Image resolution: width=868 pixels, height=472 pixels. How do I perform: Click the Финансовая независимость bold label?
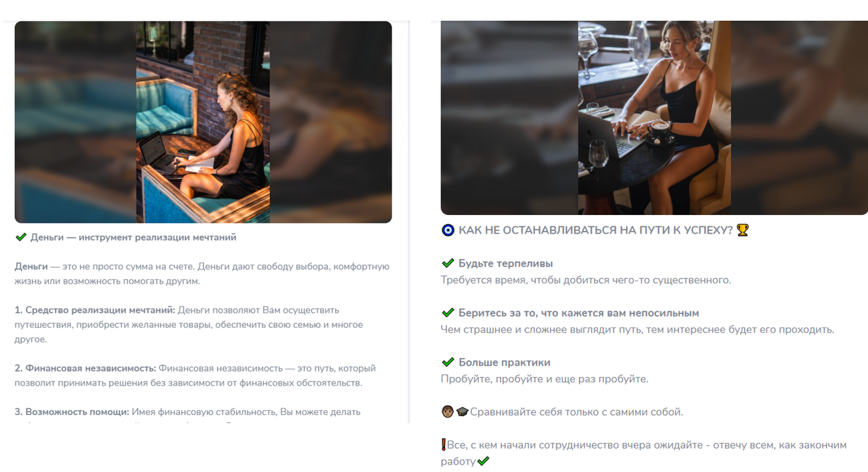[x=85, y=368]
